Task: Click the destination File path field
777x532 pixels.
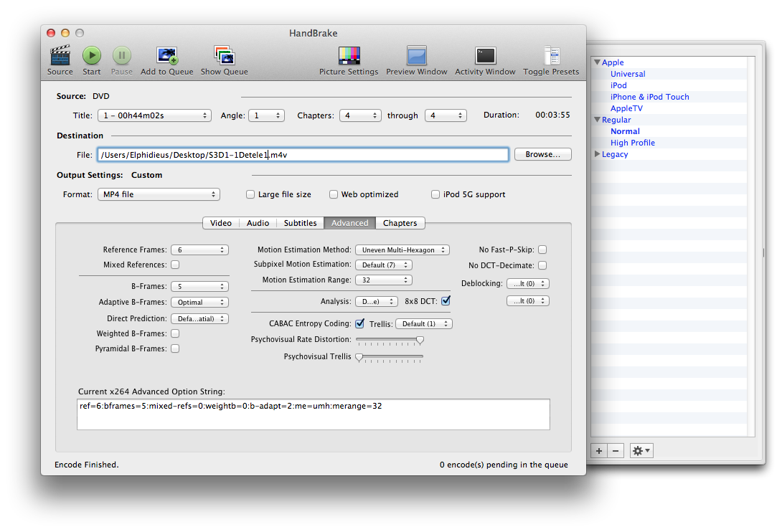Action: (303, 155)
